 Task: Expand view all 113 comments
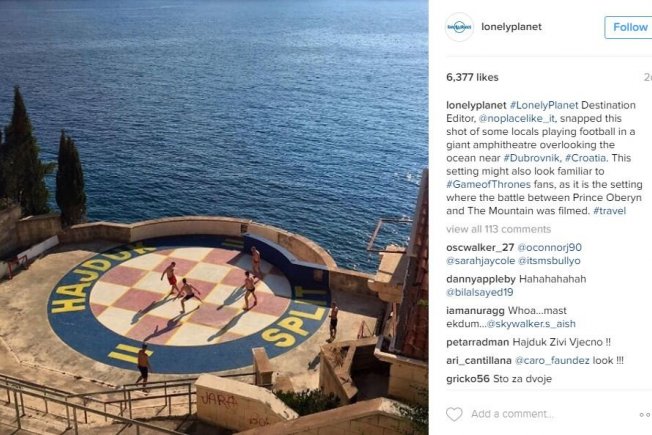(x=499, y=229)
